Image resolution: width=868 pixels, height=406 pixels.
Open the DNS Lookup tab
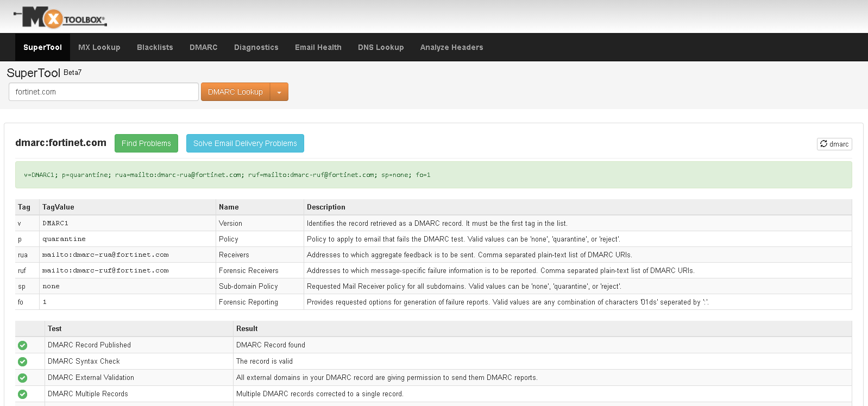pyautogui.click(x=381, y=47)
